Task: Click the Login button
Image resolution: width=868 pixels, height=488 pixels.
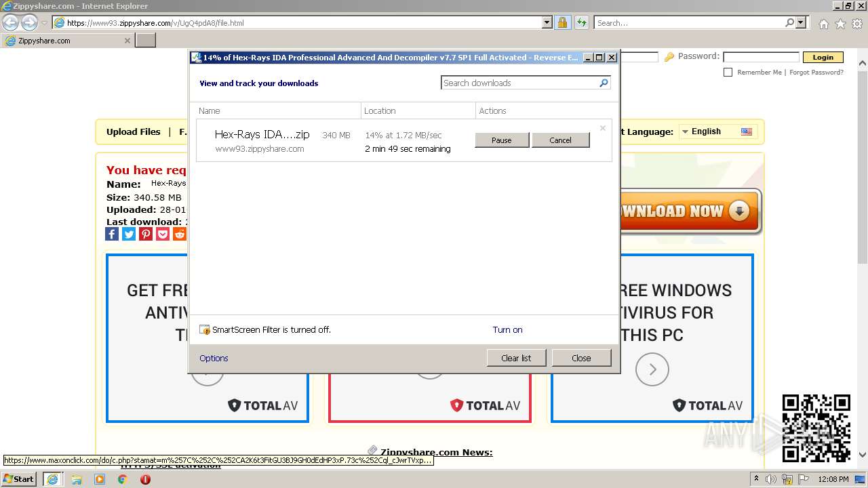Action: pyautogui.click(x=823, y=57)
